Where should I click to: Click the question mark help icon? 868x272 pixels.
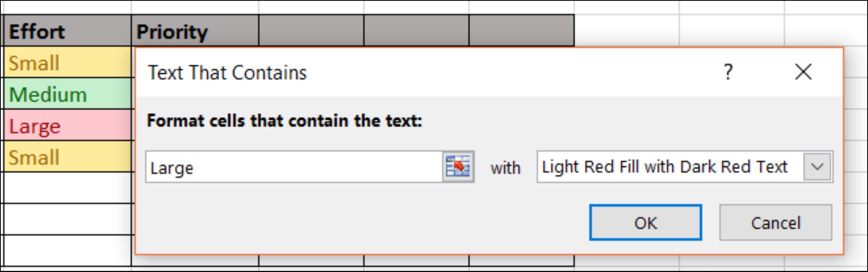[728, 72]
